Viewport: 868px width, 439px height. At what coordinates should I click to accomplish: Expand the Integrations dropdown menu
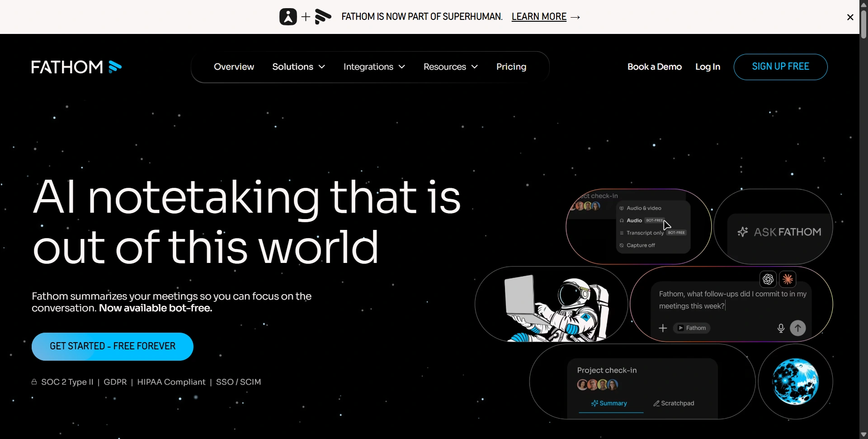pos(374,67)
